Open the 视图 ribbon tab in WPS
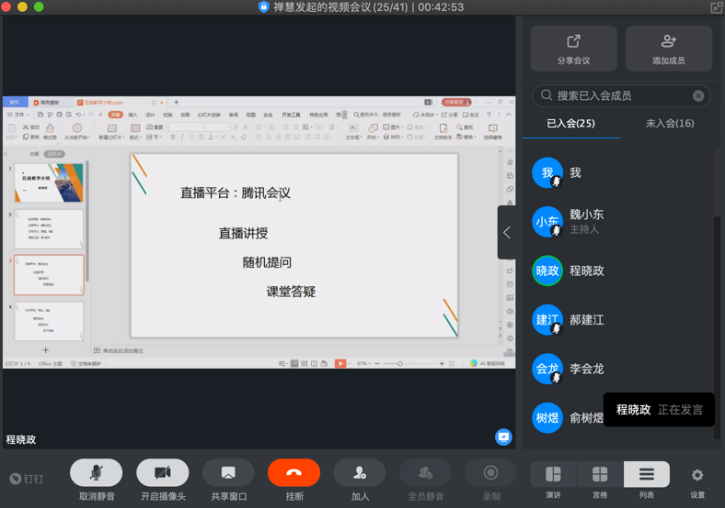 [x=251, y=115]
